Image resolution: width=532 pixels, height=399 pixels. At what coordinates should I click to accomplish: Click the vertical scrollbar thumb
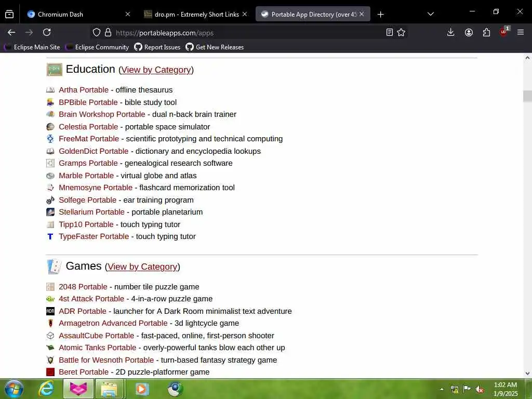(527, 96)
